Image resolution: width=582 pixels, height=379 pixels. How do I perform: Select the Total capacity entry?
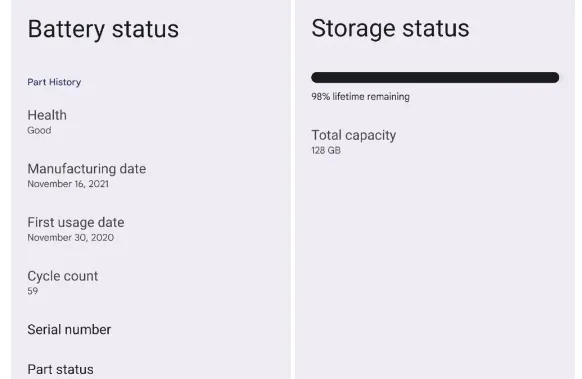point(435,142)
